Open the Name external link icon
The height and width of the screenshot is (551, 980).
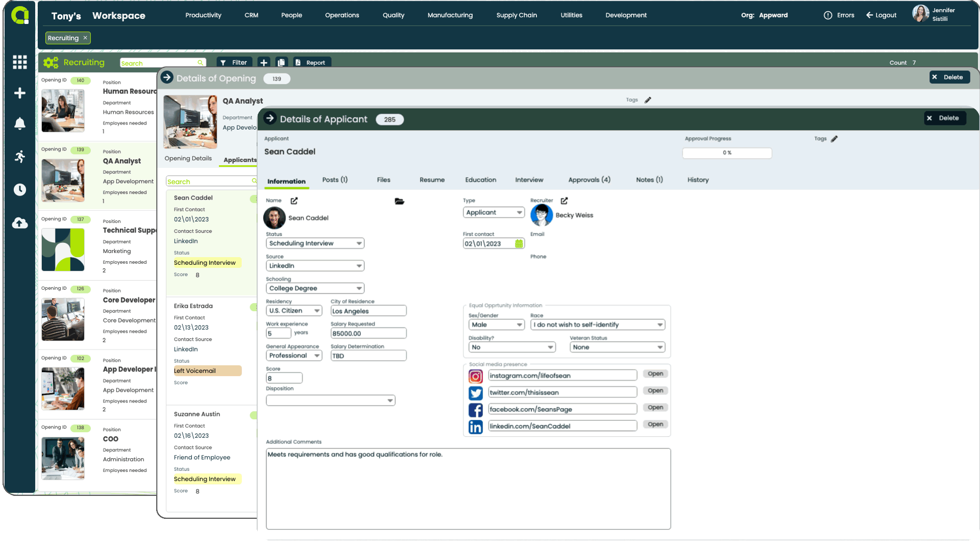tap(294, 201)
